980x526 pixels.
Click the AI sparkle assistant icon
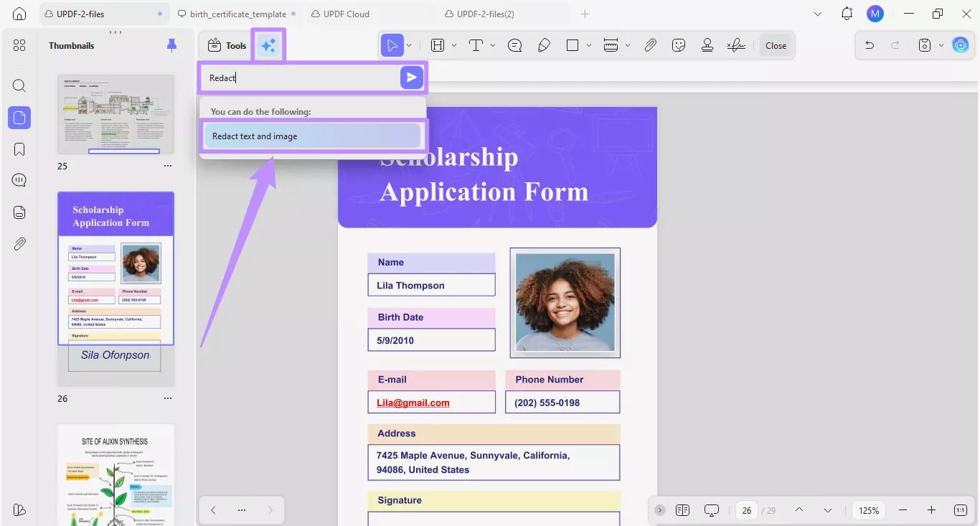pyautogui.click(x=268, y=46)
